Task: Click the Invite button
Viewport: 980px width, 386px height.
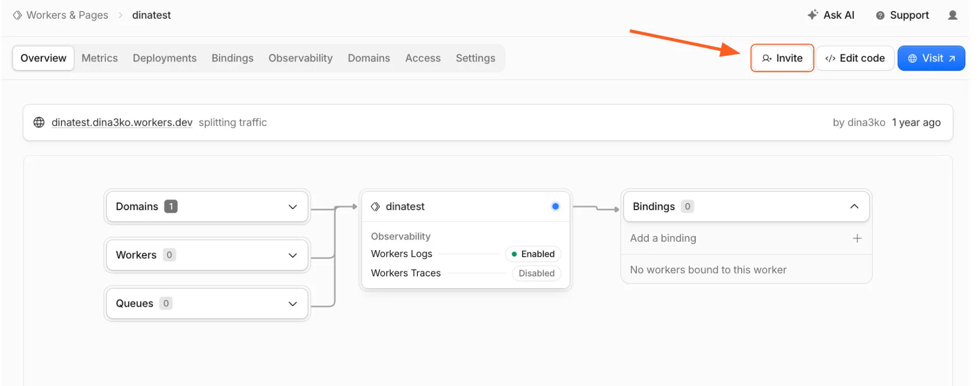Action: point(782,58)
